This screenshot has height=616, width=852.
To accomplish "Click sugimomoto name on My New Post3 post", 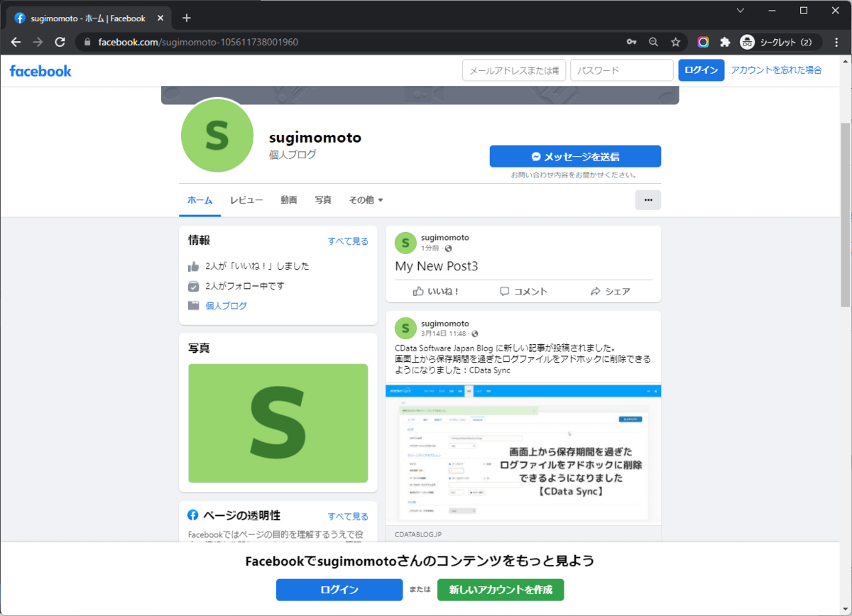I will pyautogui.click(x=444, y=237).
